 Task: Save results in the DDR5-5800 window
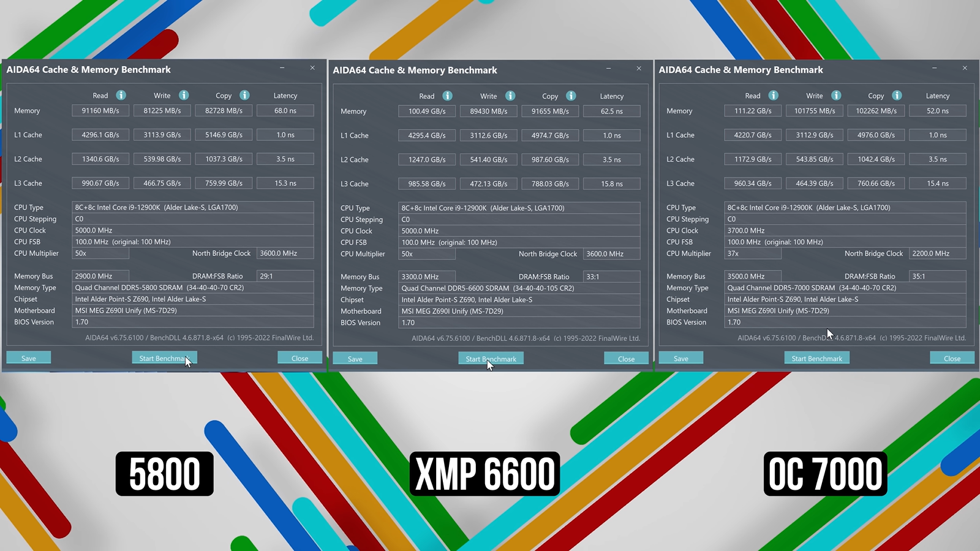pos(29,358)
